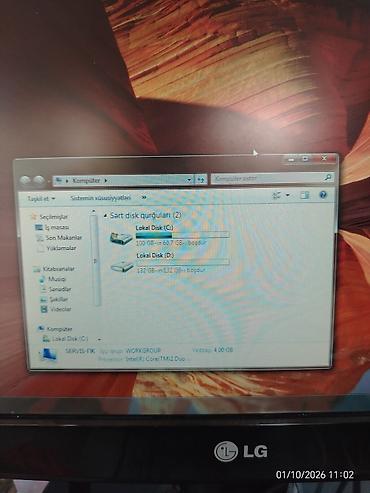The width and height of the screenshot is (370, 493).
Task: Select Lokal Disk (C:) in the navigation tree
Action: coord(70,339)
